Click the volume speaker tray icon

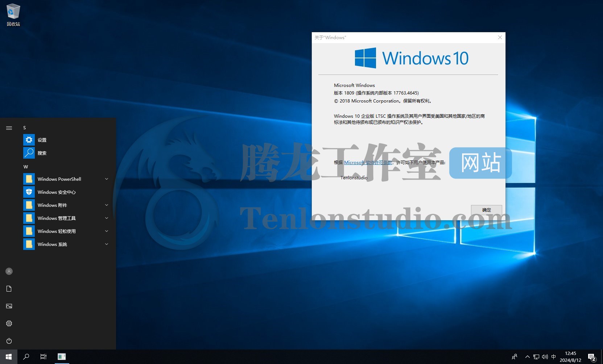coord(545,357)
